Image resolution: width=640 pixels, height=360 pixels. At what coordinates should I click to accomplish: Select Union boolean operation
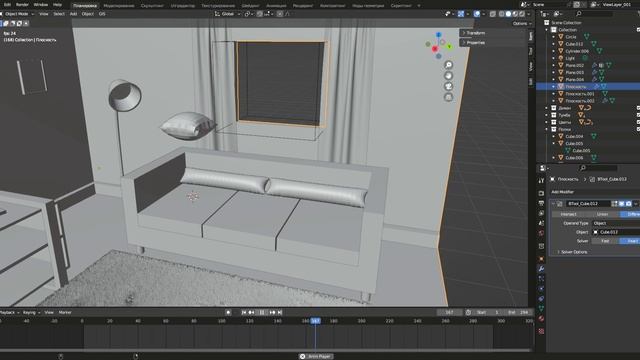(x=602, y=214)
